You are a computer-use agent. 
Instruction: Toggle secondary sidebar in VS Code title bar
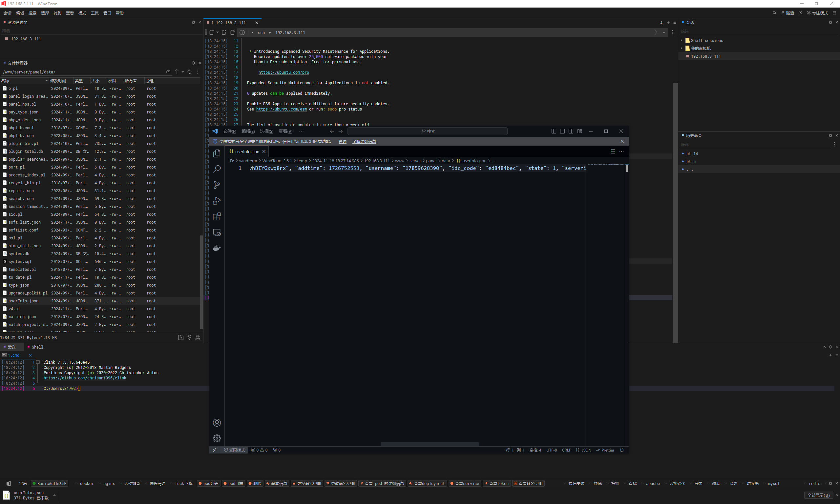tap(571, 131)
